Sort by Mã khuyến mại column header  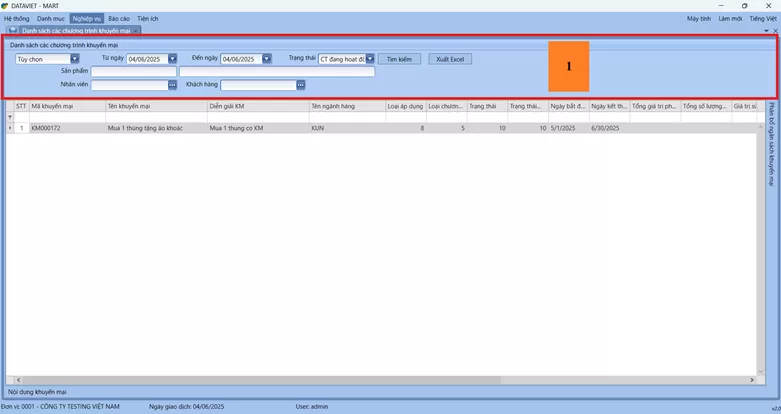tap(67, 106)
